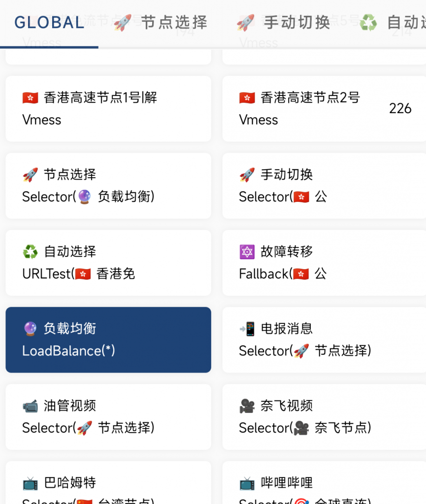Select the 哔哩哔哩 proxy card
Image resolution: width=426 pixels, height=504 pixels.
tap(324, 482)
